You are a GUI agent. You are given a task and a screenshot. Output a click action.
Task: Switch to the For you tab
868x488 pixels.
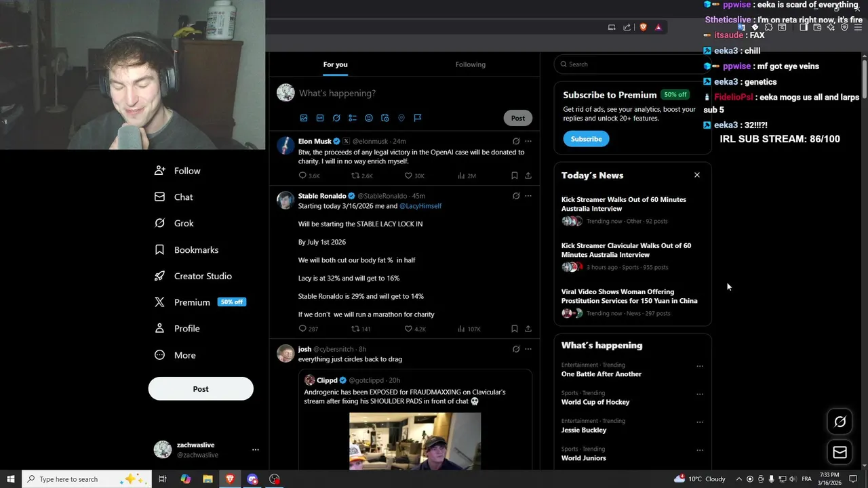[x=335, y=64]
